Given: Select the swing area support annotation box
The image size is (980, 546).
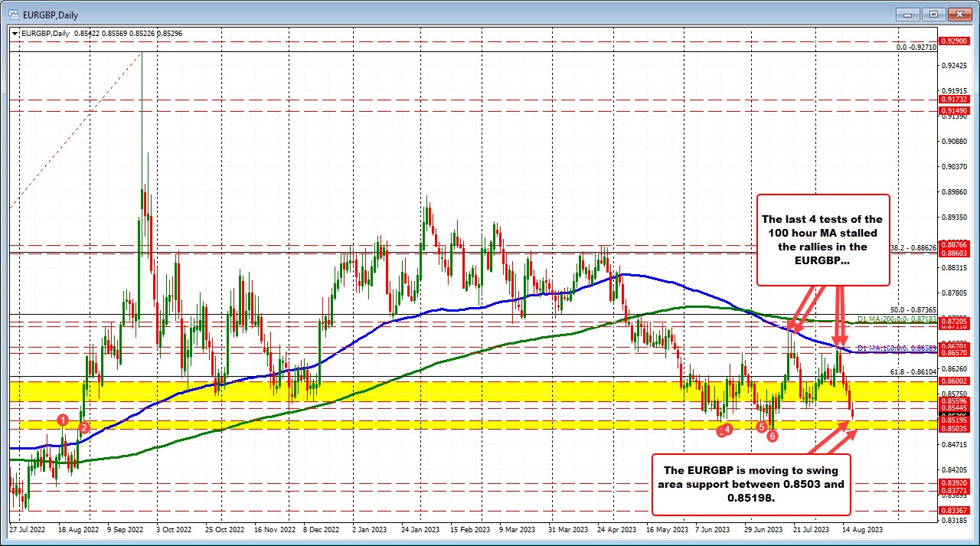Looking at the screenshot, I should pyautogui.click(x=751, y=485).
